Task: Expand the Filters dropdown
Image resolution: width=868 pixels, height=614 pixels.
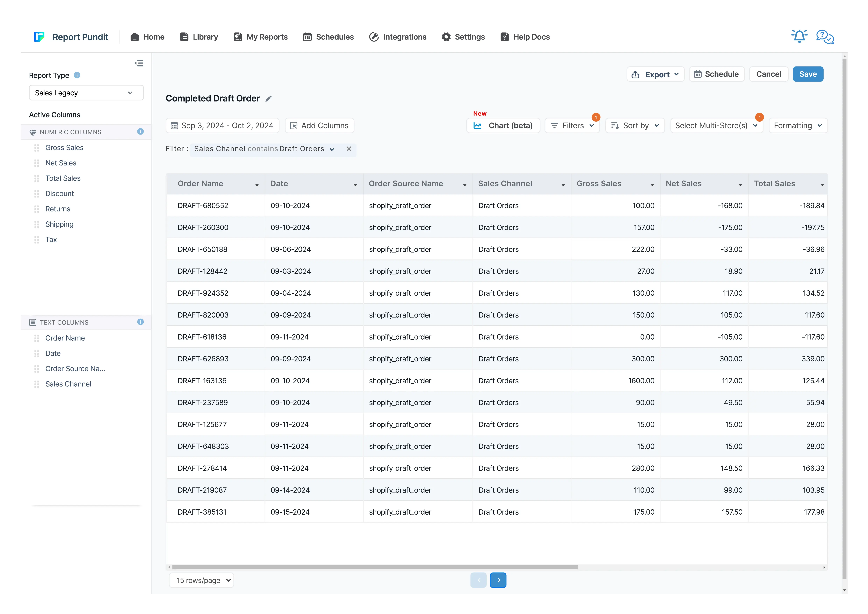Action: tap(572, 125)
